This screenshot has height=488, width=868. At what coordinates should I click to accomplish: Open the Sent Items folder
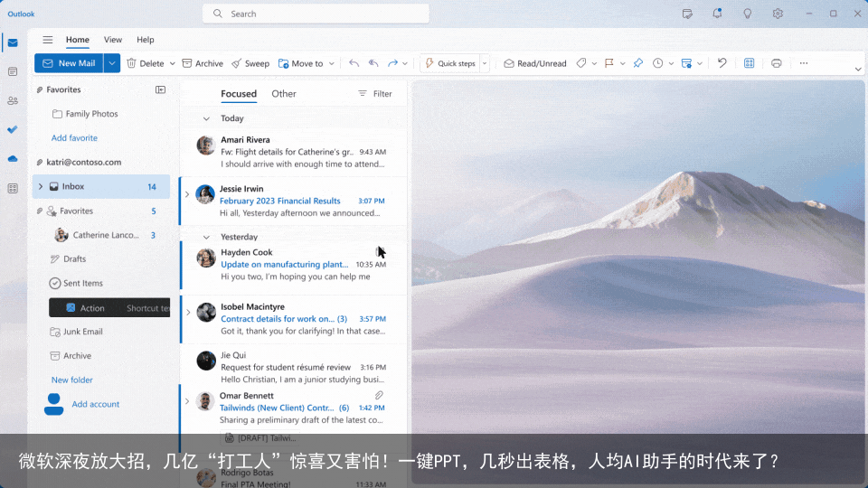coord(76,283)
